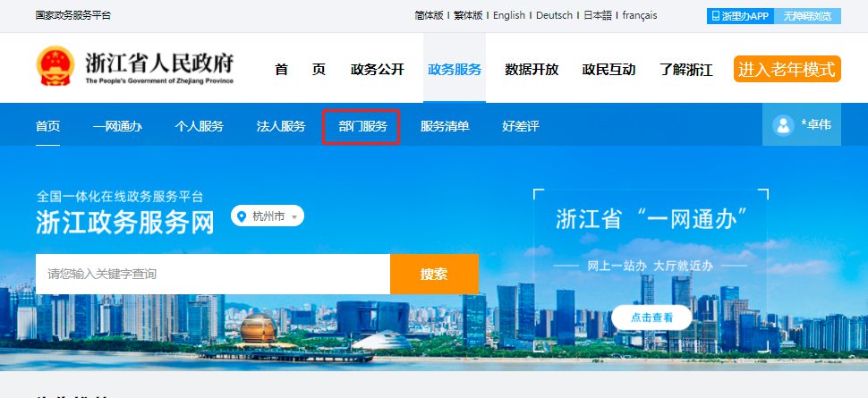Select the 法人服务 tab
The height and width of the screenshot is (398, 868).
(x=281, y=126)
